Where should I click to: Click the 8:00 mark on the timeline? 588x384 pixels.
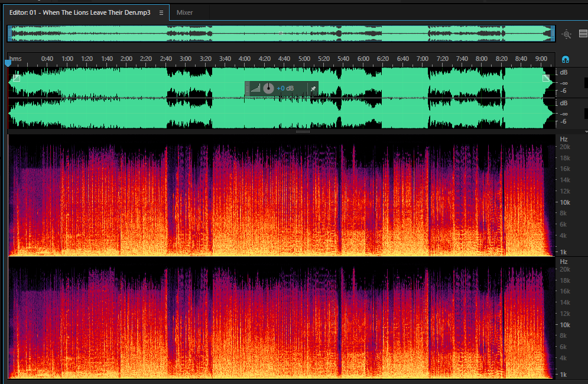pyautogui.click(x=482, y=59)
